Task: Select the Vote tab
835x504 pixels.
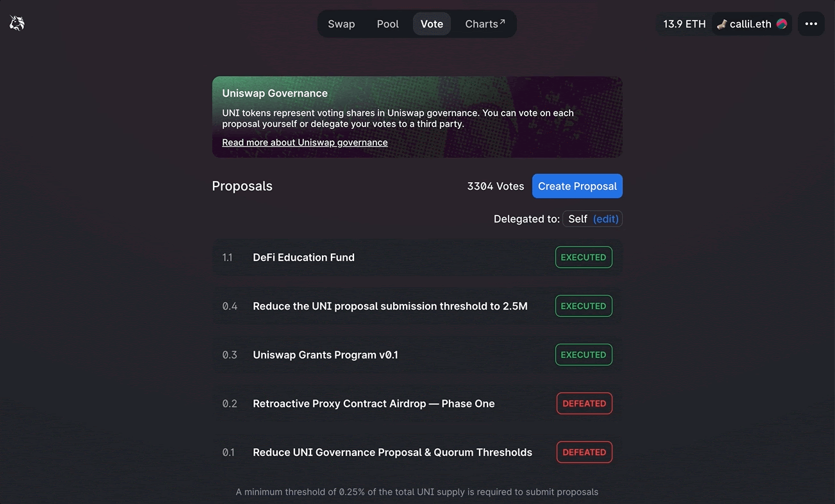Action: pyautogui.click(x=432, y=24)
